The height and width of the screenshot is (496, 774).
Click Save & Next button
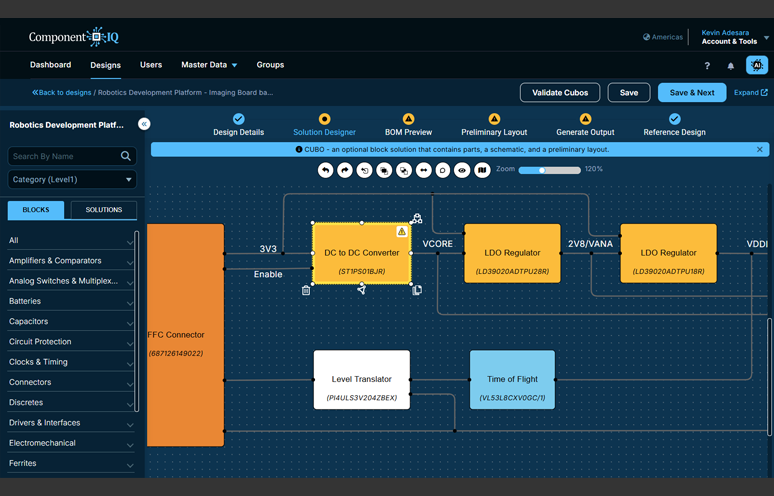coord(692,93)
